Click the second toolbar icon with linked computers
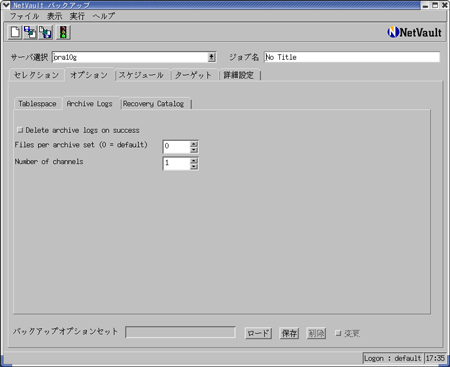 [30, 32]
